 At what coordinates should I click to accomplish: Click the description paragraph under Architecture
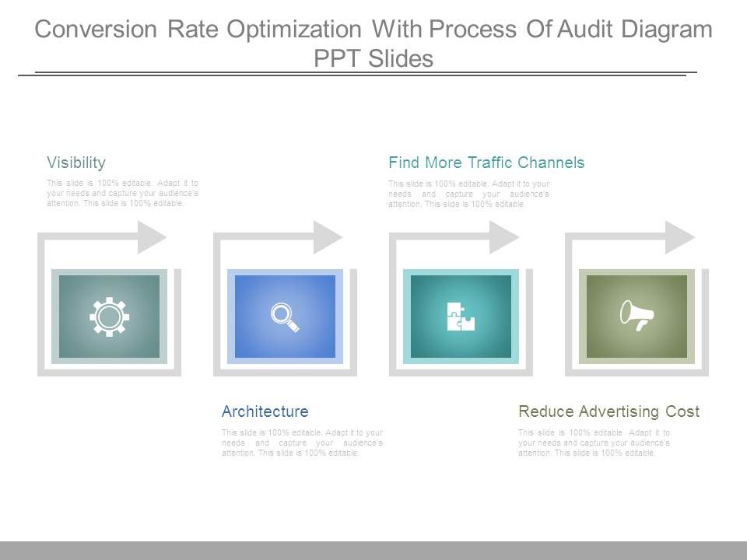click(x=302, y=443)
